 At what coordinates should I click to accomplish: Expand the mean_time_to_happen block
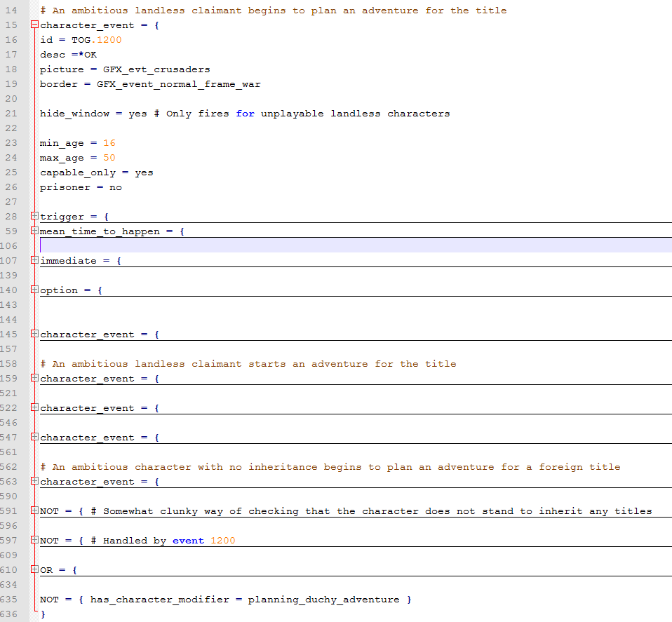[x=34, y=231]
